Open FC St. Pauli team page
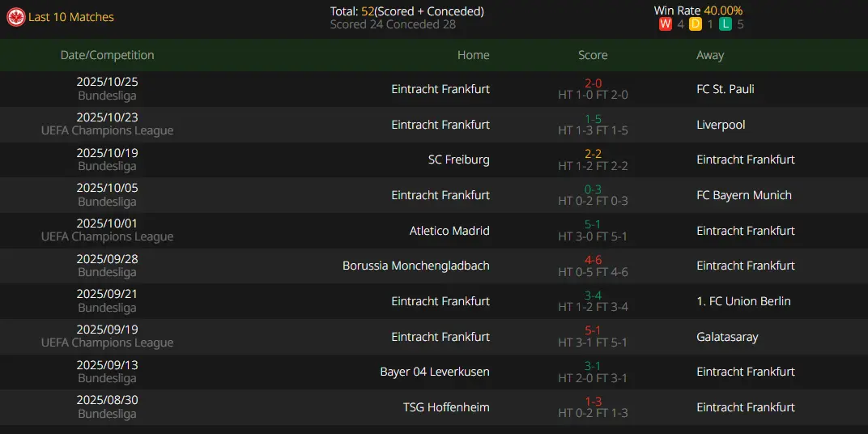Screen dimensions: 868x434 725,89
